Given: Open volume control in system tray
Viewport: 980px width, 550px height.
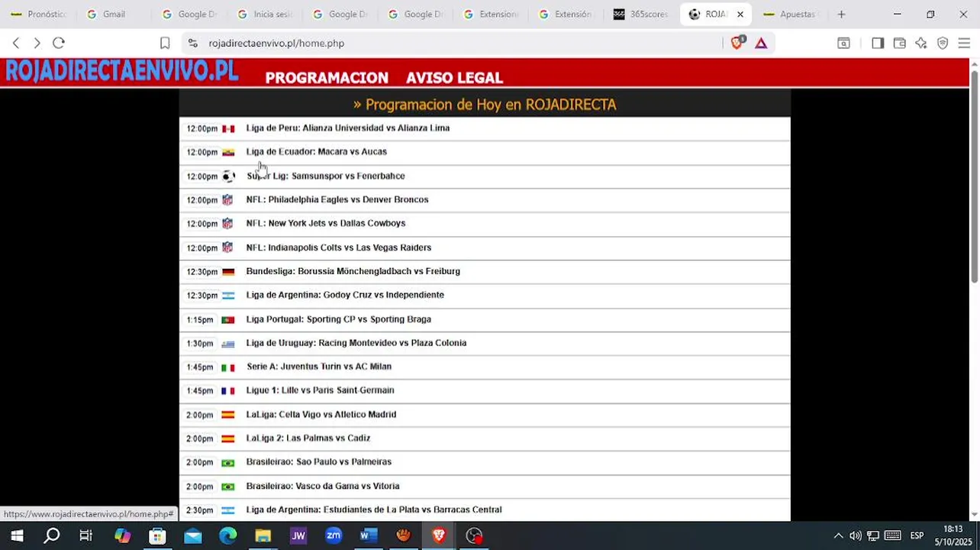Looking at the screenshot, I should (x=856, y=535).
